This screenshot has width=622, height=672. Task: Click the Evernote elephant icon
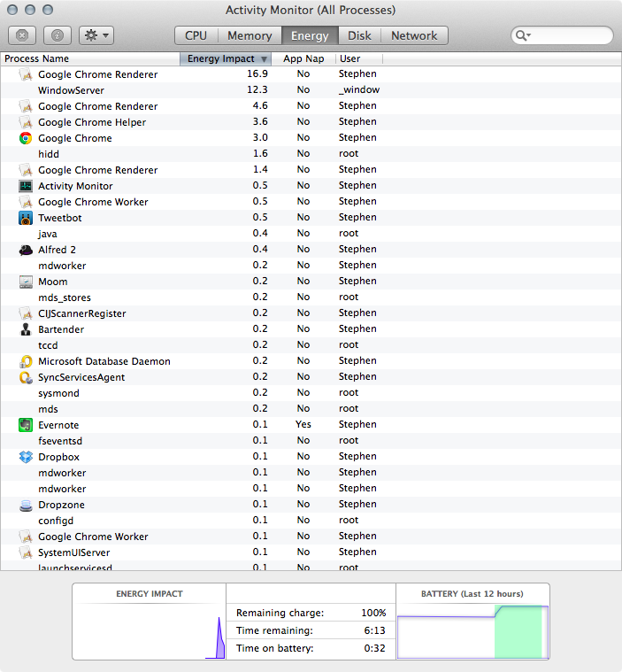pos(26,425)
